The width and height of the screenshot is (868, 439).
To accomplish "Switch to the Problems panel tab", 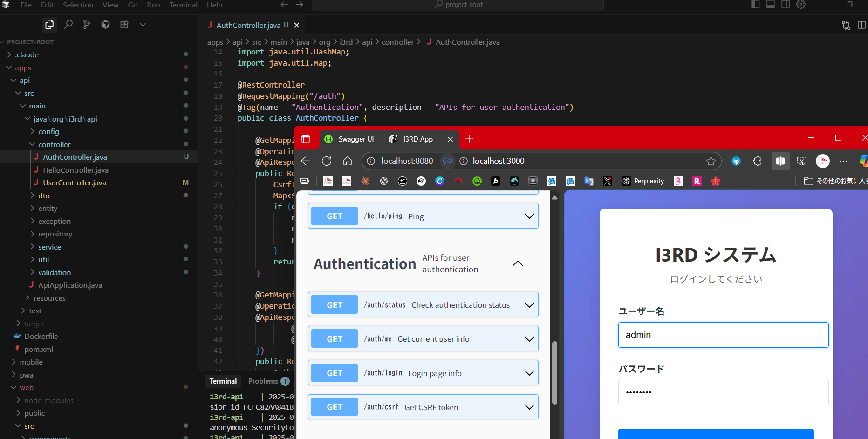I will (268, 381).
